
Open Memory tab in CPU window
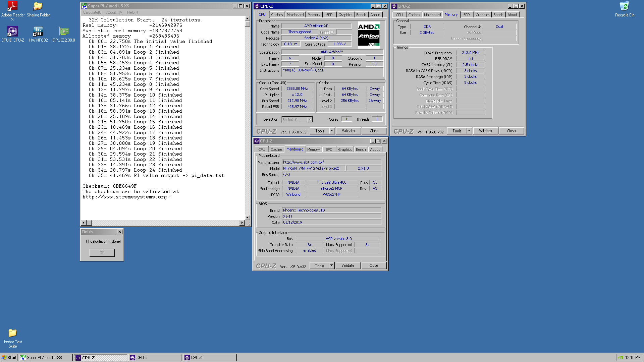[314, 15]
